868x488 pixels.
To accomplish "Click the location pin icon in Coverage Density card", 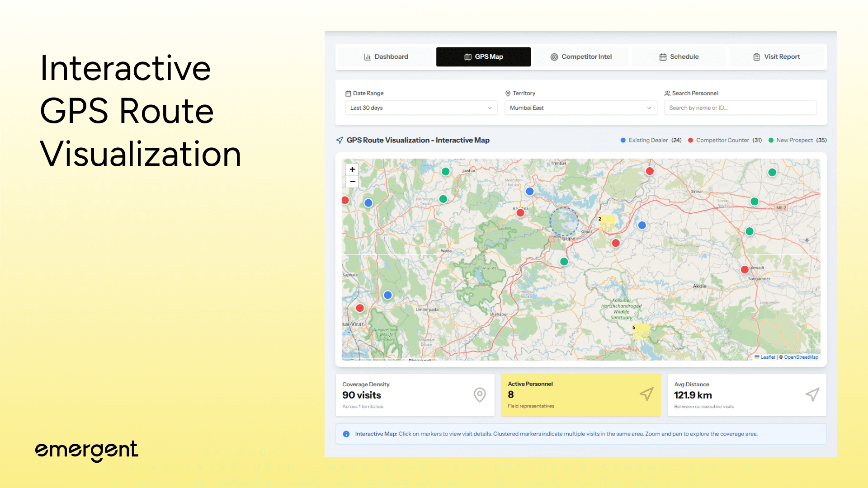I will tap(480, 394).
